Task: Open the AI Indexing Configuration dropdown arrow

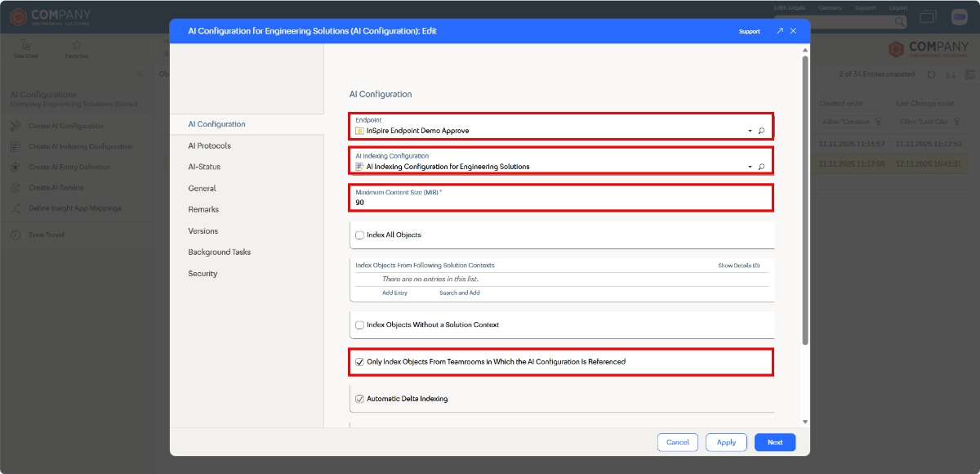Action: tap(749, 167)
